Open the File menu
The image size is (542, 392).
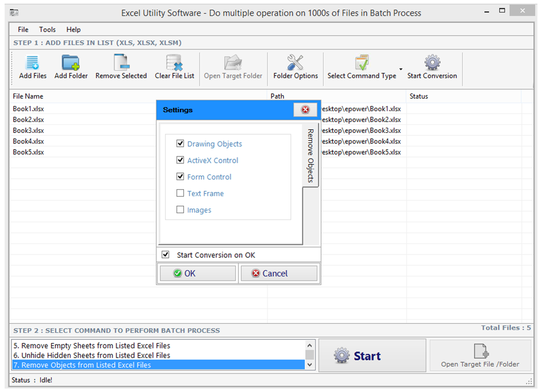[23, 29]
